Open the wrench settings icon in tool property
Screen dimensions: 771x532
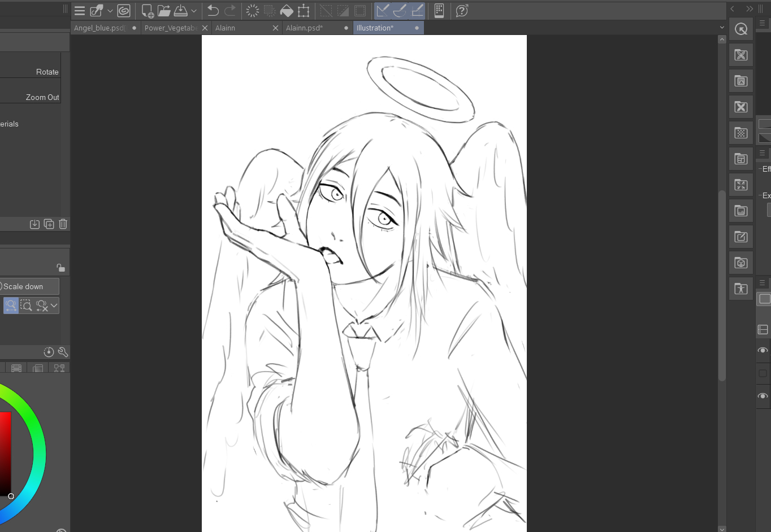pyautogui.click(x=63, y=352)
